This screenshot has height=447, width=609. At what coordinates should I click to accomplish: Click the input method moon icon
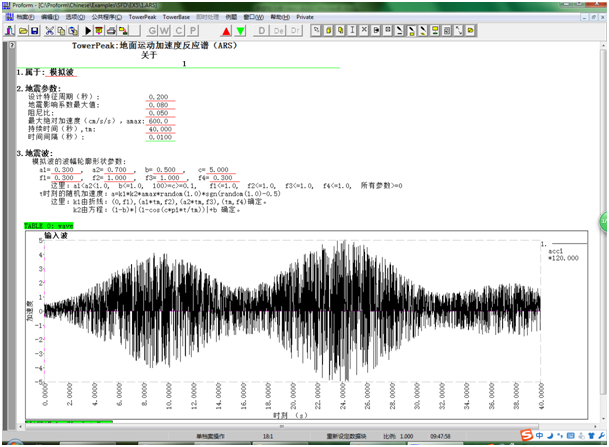coord(550,436)
